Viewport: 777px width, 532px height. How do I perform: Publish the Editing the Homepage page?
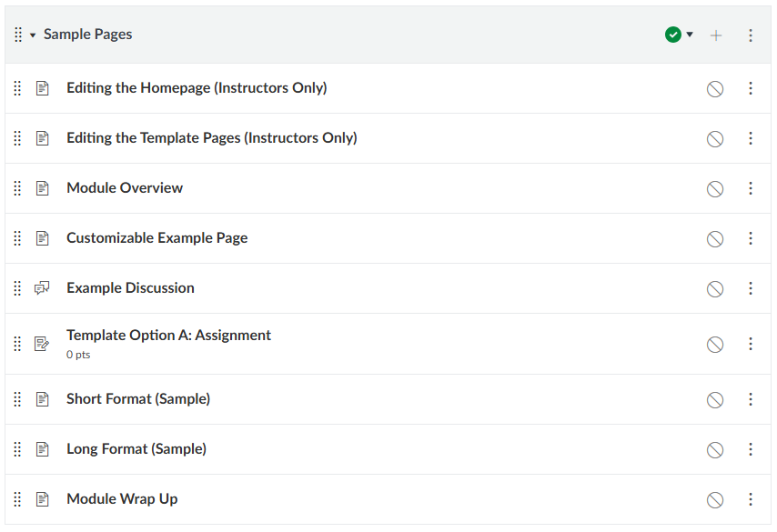(x=715, y=88)
